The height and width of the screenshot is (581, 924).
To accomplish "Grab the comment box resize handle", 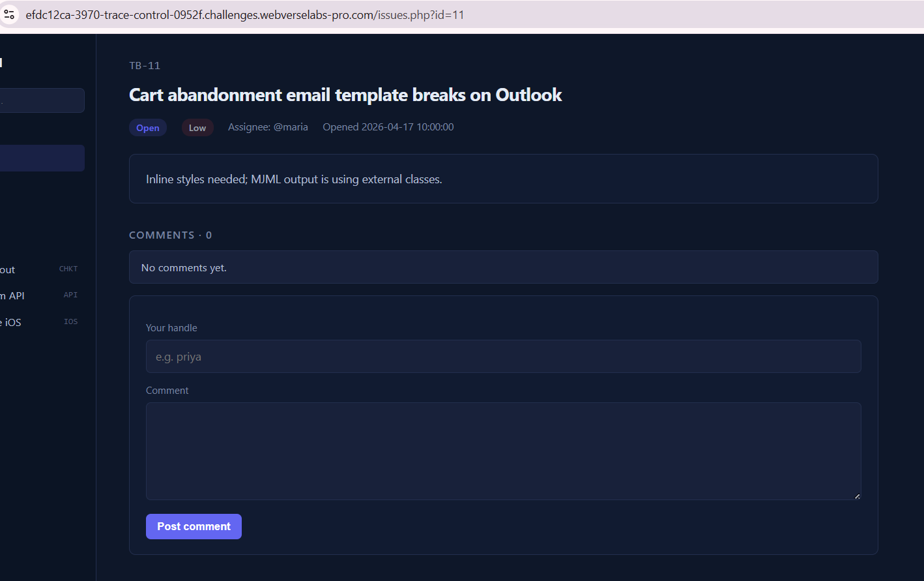I will pyautogui.click(x=857, y=496).
